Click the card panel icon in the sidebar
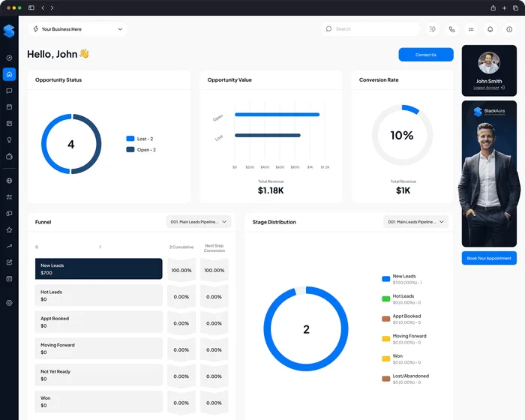The width and height of the screenshot is (525, 420). click(x=9, y=279)
